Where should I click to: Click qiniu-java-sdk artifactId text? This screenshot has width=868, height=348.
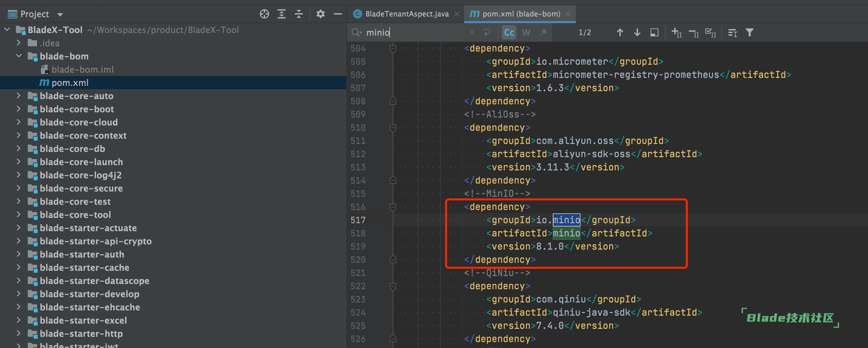591,312
